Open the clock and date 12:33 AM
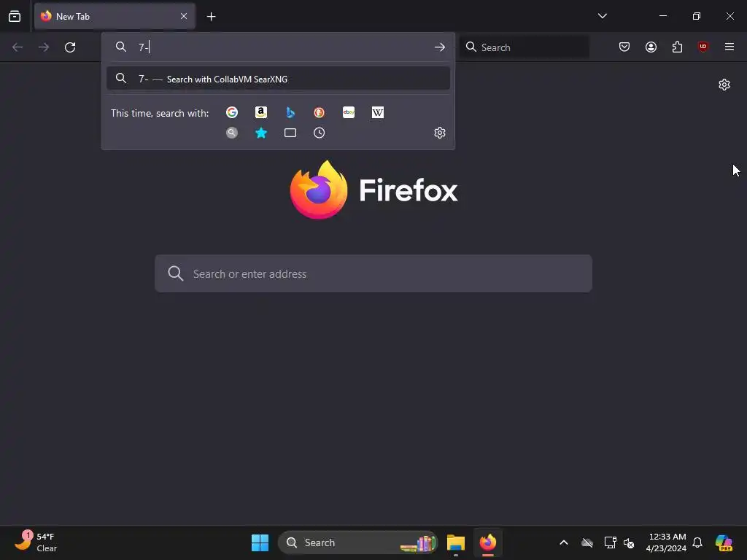Viewport: 747px width, 560px height. click(666, 542)
